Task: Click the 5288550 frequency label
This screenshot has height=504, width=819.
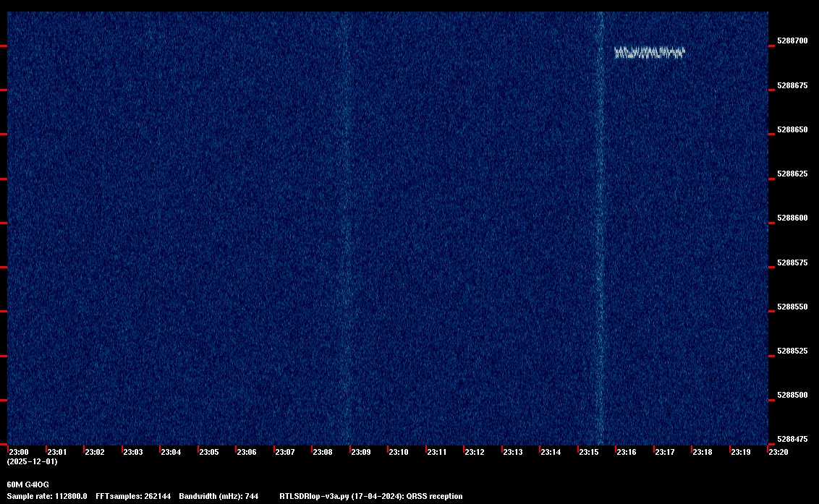Action: 792,307
